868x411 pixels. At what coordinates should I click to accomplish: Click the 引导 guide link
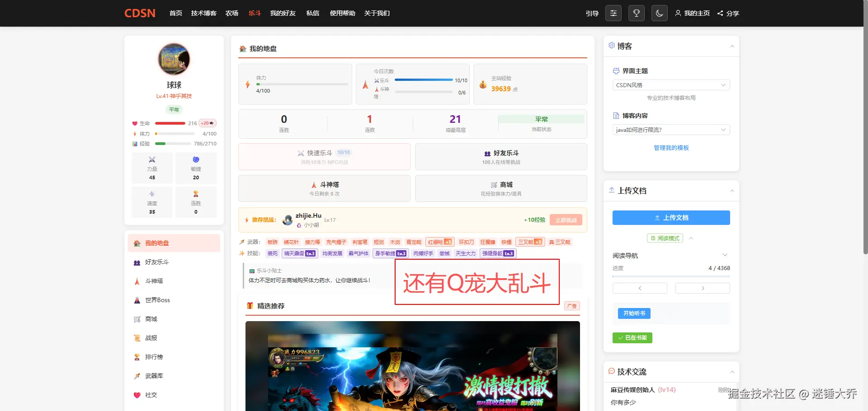pos(592,14)
